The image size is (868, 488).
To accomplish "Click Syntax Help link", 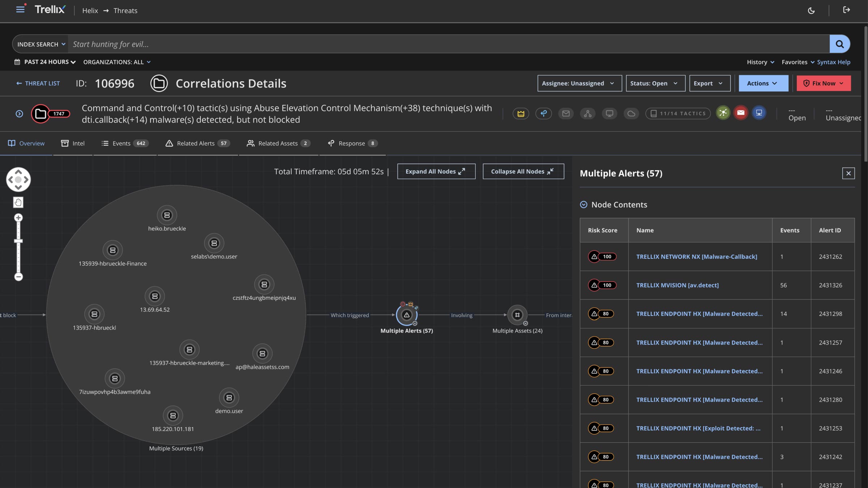I will tap(833, 62).
